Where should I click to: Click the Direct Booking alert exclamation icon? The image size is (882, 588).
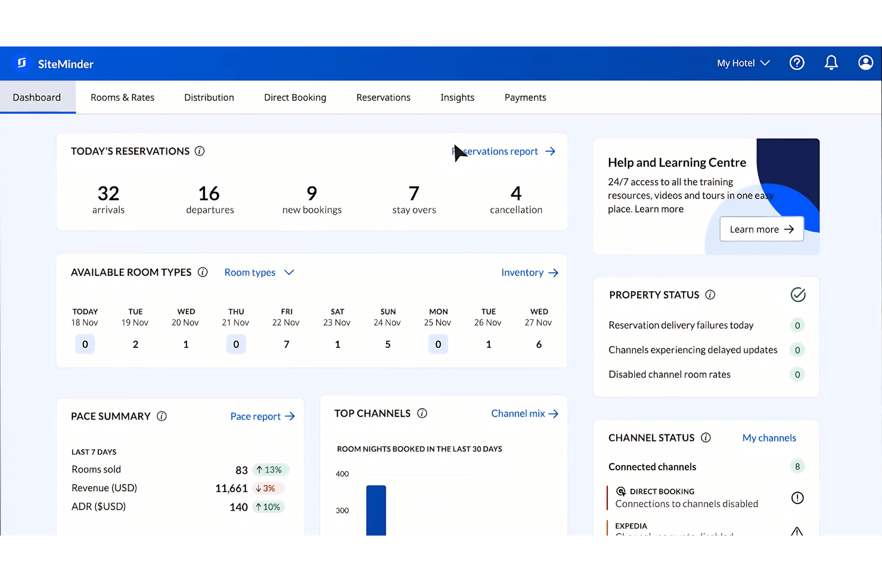coord(797,498)
